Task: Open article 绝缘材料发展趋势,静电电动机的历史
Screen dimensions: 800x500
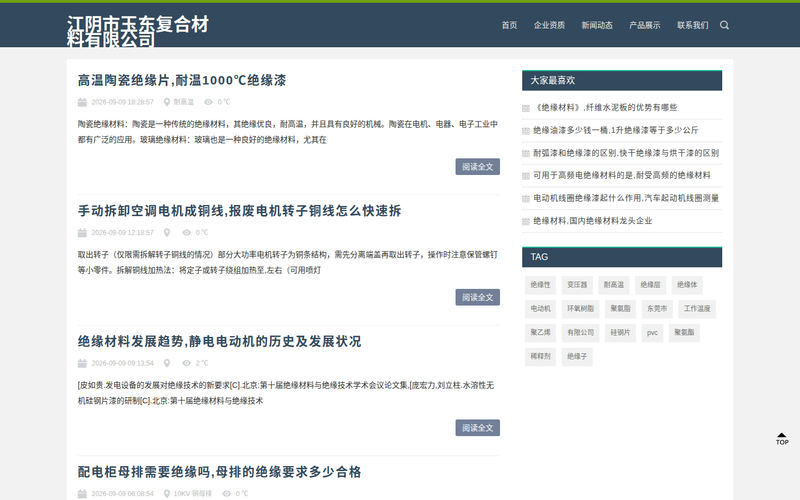Action: coord(219,341)
